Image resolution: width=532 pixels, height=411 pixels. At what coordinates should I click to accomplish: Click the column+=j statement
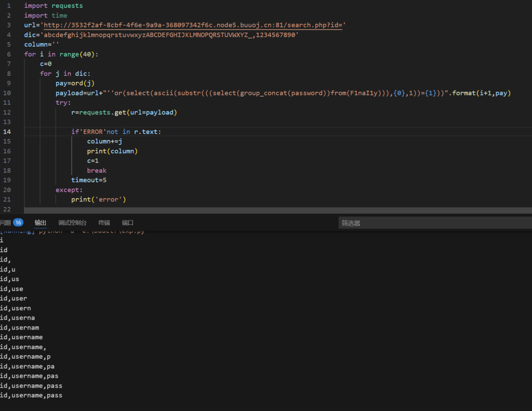(x=104, y=141)
